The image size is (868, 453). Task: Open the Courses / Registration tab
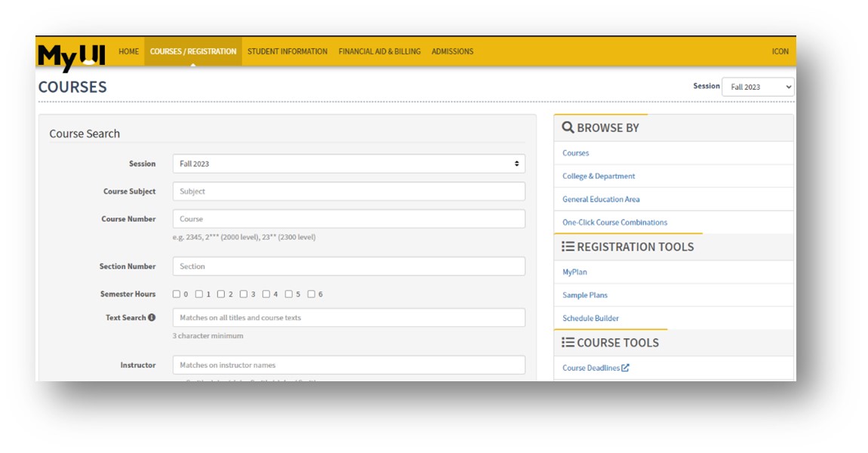coord(193,51)
